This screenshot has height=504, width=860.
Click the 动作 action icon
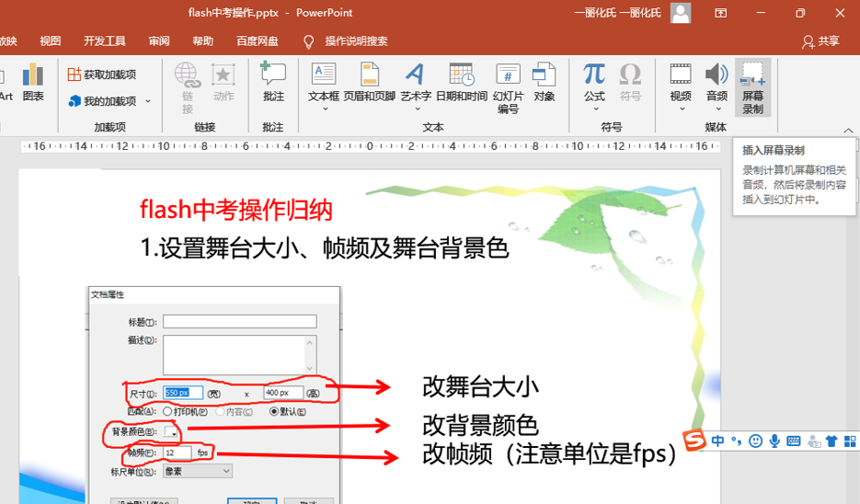(224, 82)
